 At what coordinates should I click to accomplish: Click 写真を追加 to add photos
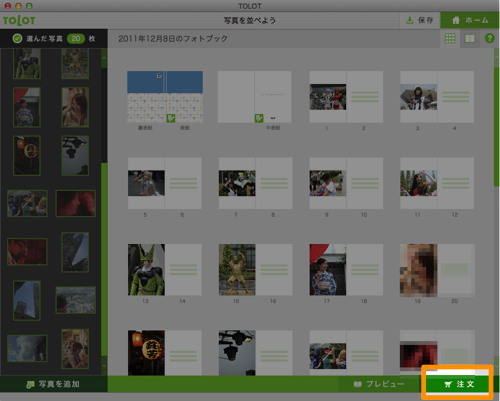point(53,384)
